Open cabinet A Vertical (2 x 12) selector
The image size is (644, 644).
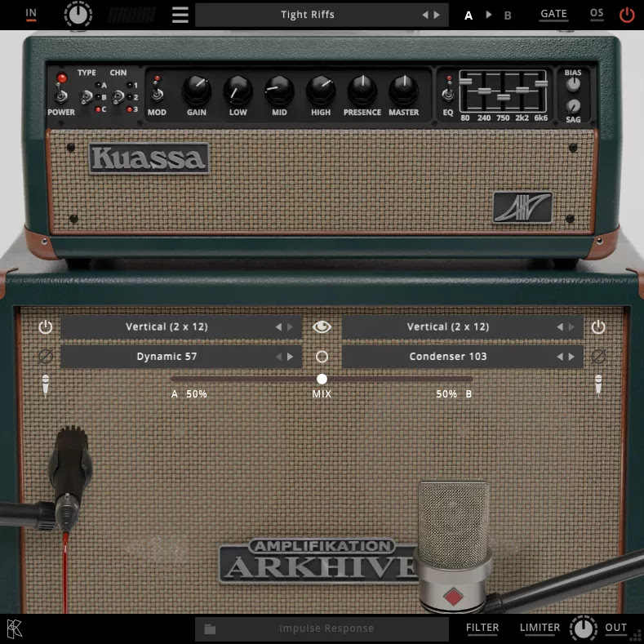tap(167, 327)
